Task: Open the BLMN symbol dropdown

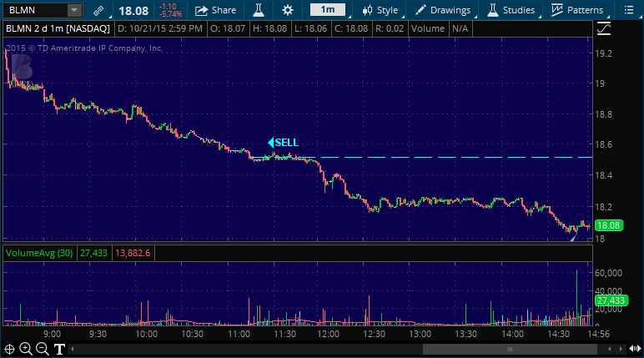Action: (x=74, y=10)
